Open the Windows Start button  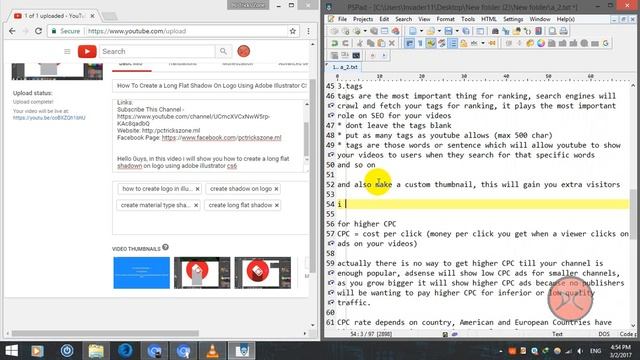pos(11,351)
